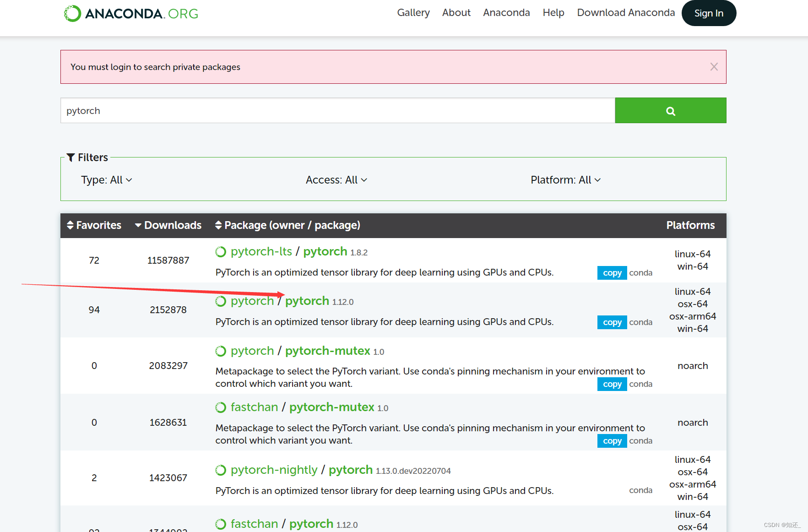Click the ring icon beside pytorch-lts / pytorch
The image size is (808, 532).
(x=221, y=252)
